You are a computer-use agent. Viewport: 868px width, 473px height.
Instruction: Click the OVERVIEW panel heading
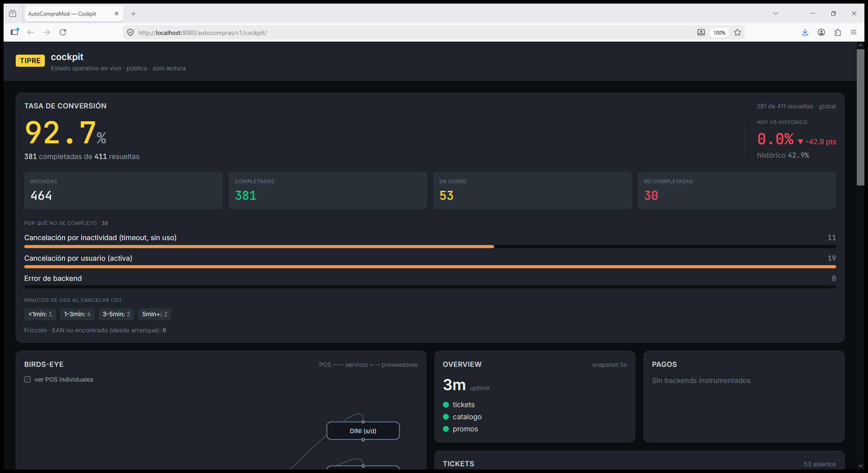tap(462, 364)
